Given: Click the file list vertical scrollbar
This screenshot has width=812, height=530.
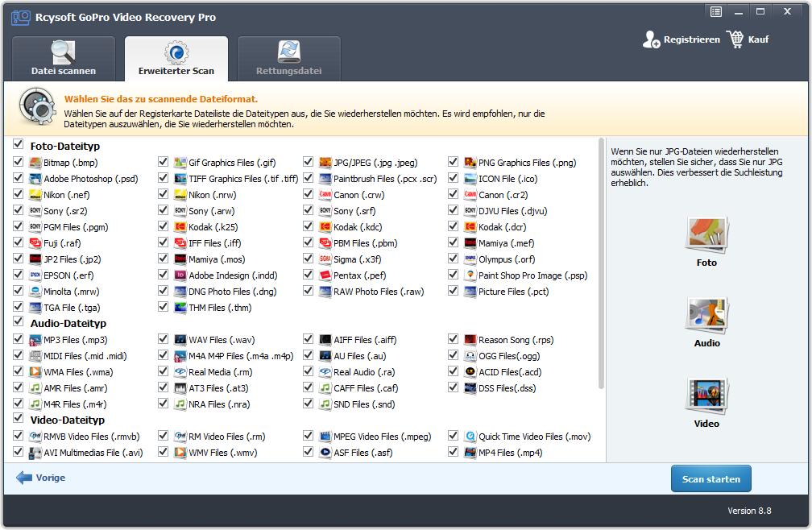Looking at the screenshot, I should click(601, 263).
